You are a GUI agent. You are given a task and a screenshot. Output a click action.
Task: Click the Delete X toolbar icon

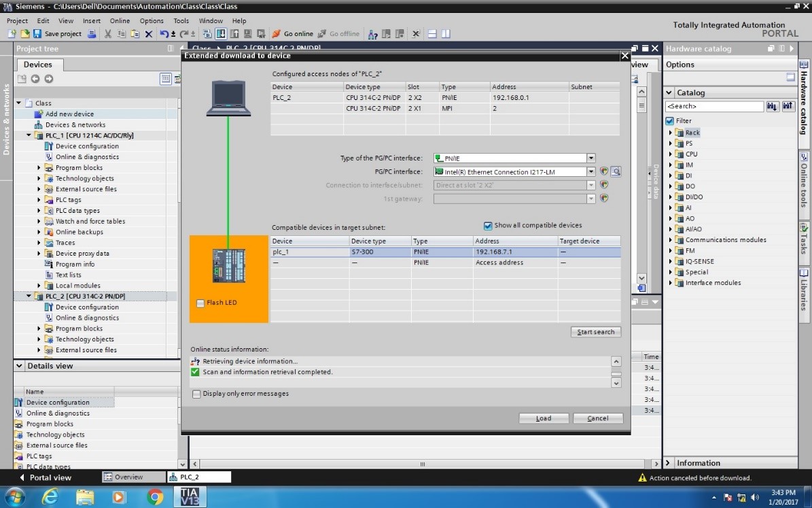pos(149,34)
